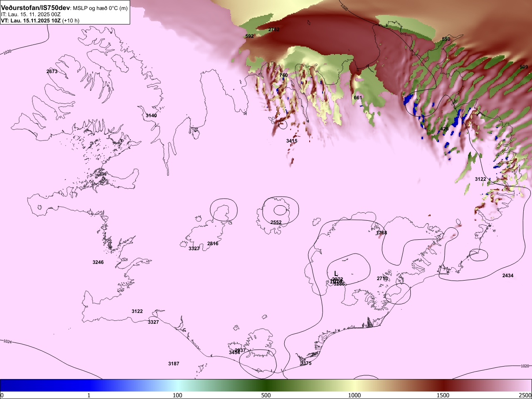This screenshot has height=399, width=532.
Task: Click the value 428 on the map
Action: coord(444,129)
